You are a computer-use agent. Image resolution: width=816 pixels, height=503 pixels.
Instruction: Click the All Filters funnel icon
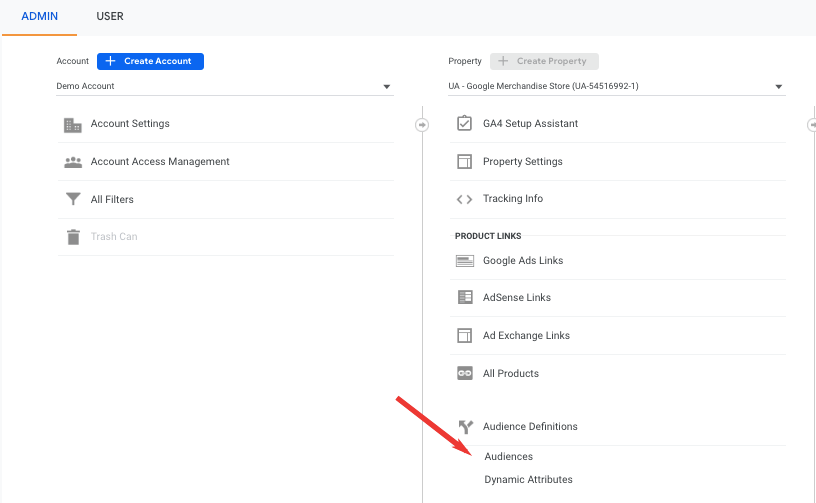[x=73, y=199]
